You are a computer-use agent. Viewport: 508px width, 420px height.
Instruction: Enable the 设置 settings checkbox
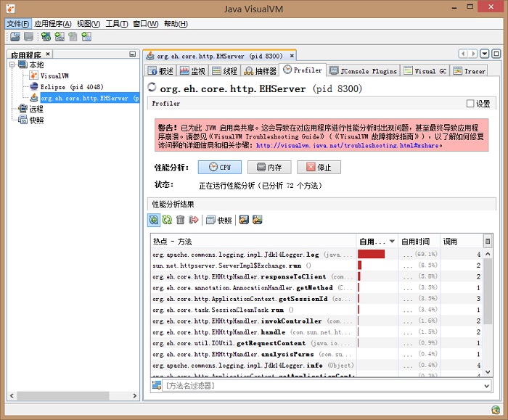click(470, 104)
